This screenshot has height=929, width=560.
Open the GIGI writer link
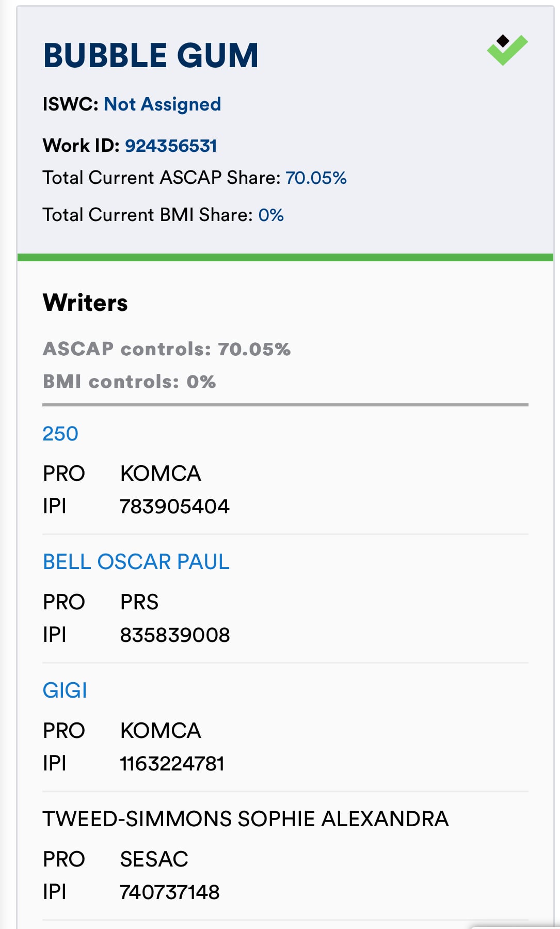65,690
